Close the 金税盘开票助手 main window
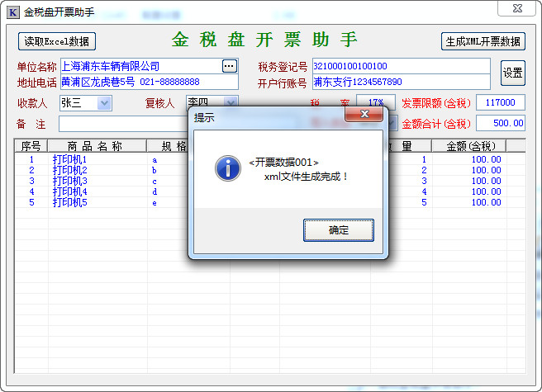Viewport: 542px width, 392px height. [x=517, y=8]
